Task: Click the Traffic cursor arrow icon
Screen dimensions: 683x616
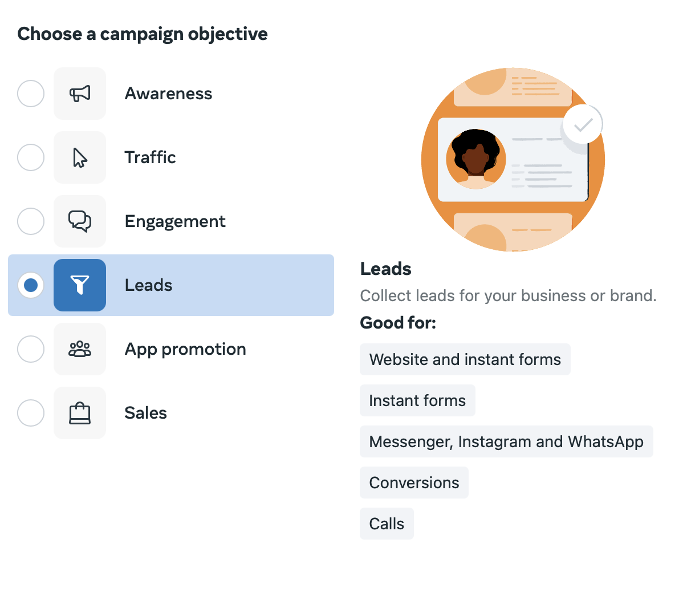Action: click(80, 157)
